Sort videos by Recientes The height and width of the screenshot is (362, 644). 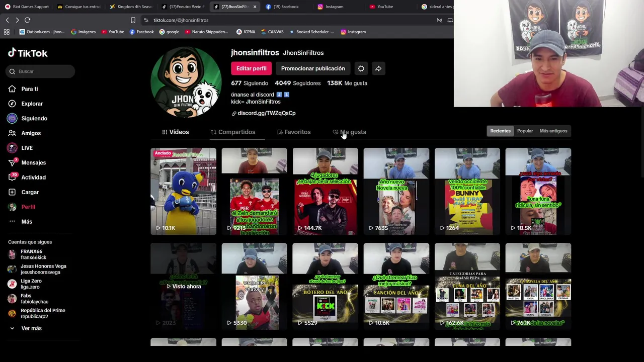coord(500,131)
